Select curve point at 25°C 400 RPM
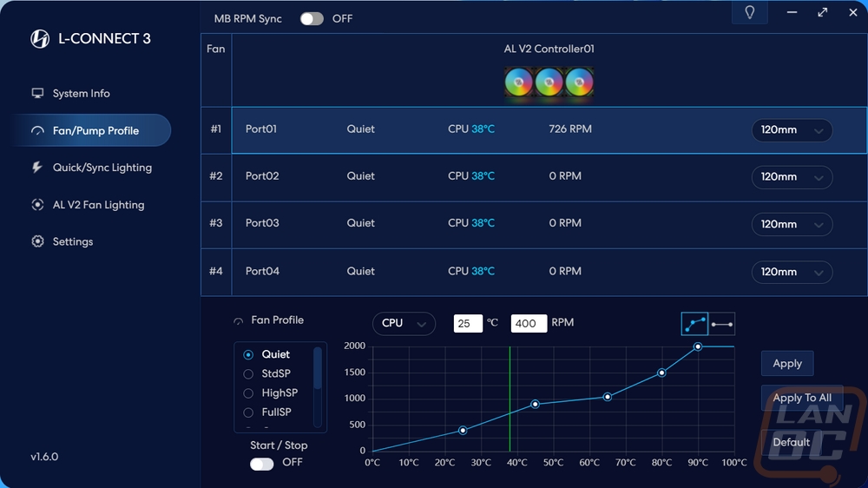The width and height of the screenshot is (868, 488). [463, 431]
